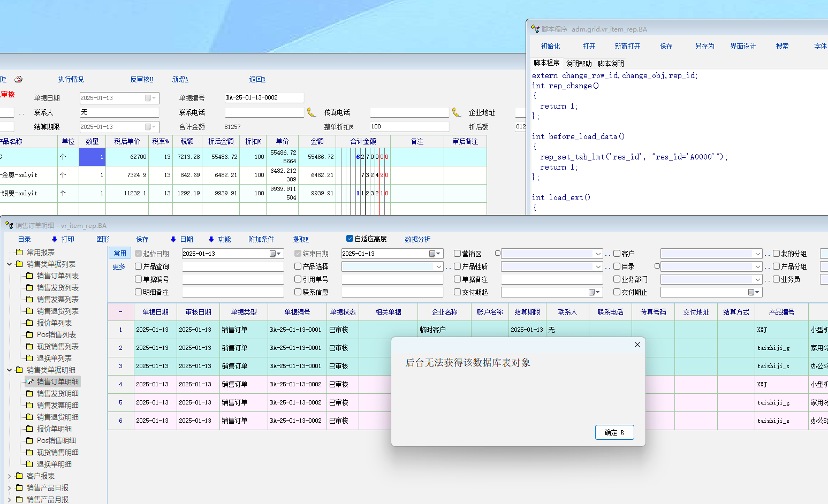Click the 单据编号 input field in order form
828x504 pixels.
tap(264, 98)
